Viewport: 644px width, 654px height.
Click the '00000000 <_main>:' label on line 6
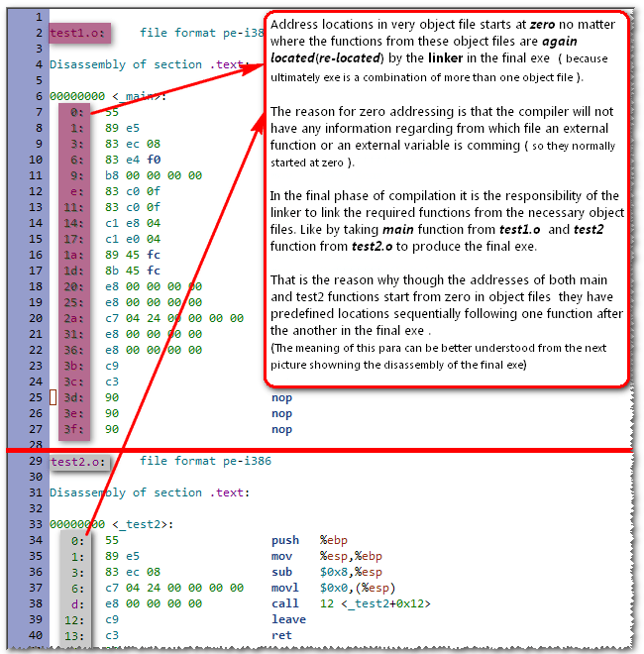click(x=108, y=96)
